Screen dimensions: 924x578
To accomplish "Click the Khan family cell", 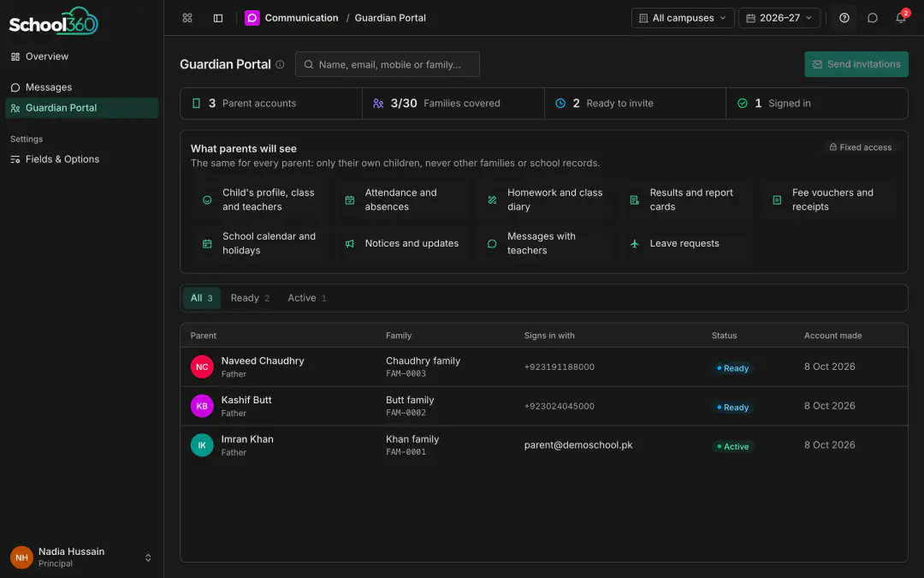I will pos(412,445).
